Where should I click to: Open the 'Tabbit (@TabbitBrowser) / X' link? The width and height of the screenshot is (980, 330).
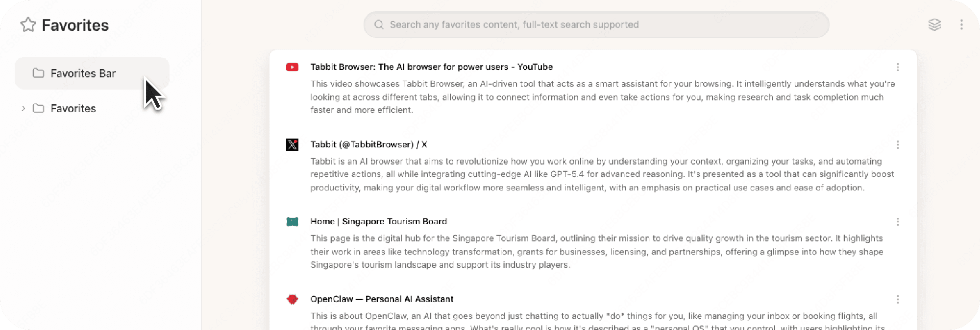point(368,144)
